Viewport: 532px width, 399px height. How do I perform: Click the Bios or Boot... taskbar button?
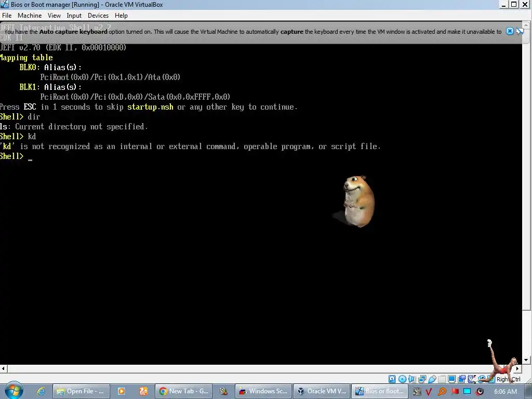[x=380, y=391]
